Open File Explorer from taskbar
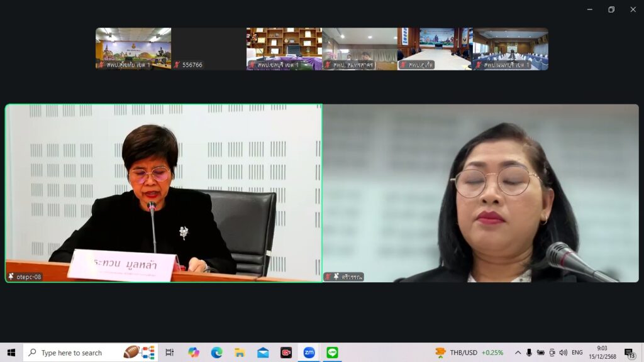The image size is (644, 362). coord(240,353)
